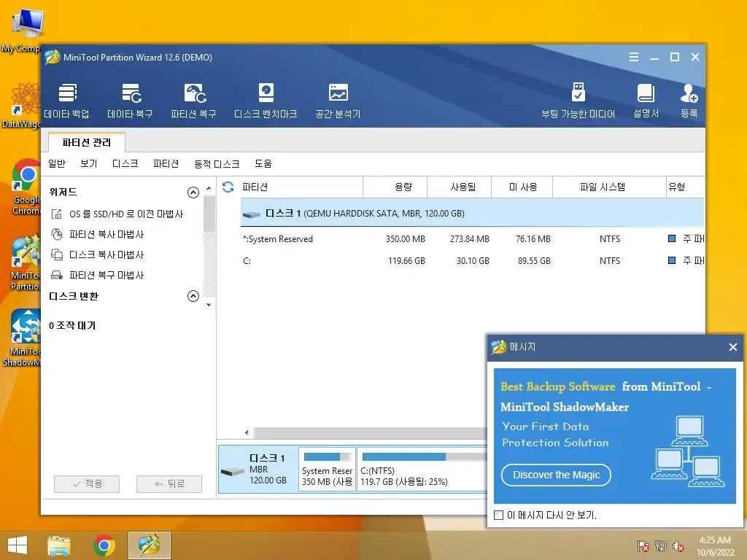Open the 데이타 백업 tool

pos(66,101)
